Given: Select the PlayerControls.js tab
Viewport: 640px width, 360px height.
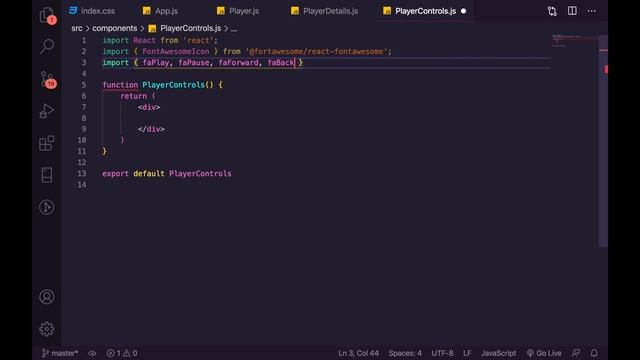Looking at the screenshot, I should [x=425, y=11].
